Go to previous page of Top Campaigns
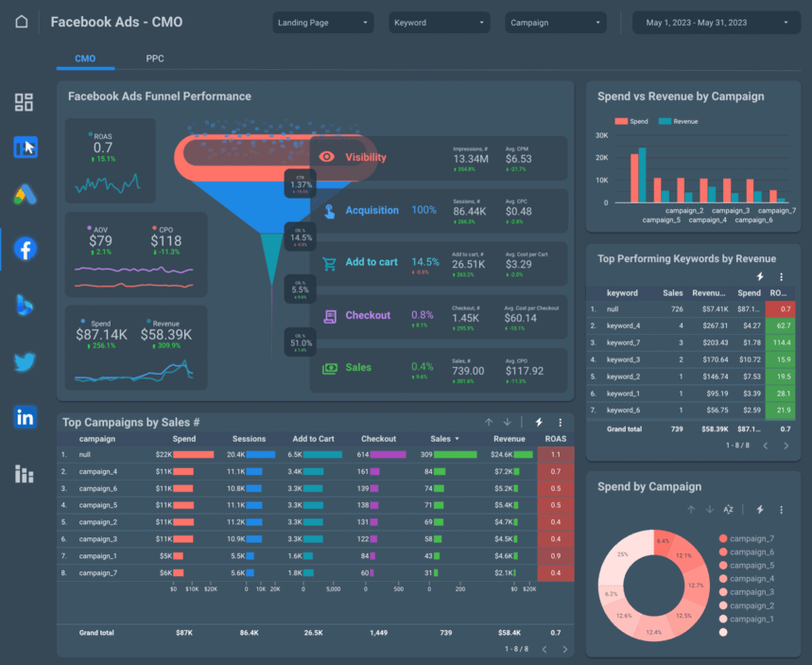 pyautogui.click(x=544, y=649)
